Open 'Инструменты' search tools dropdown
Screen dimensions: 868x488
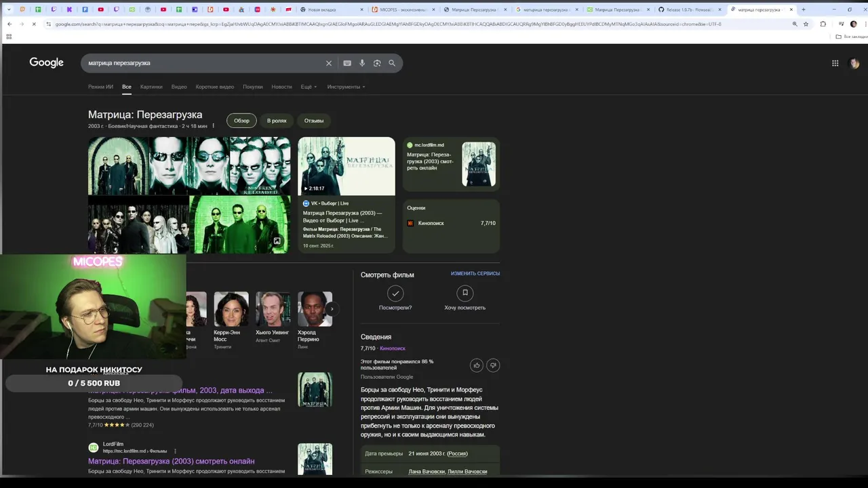346,87
